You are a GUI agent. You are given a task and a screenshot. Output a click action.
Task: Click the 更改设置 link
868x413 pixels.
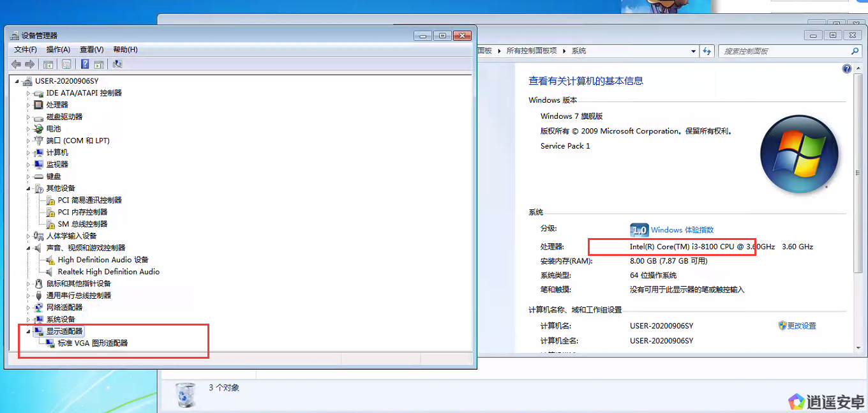pyautogui.click(x=801, y=326)
